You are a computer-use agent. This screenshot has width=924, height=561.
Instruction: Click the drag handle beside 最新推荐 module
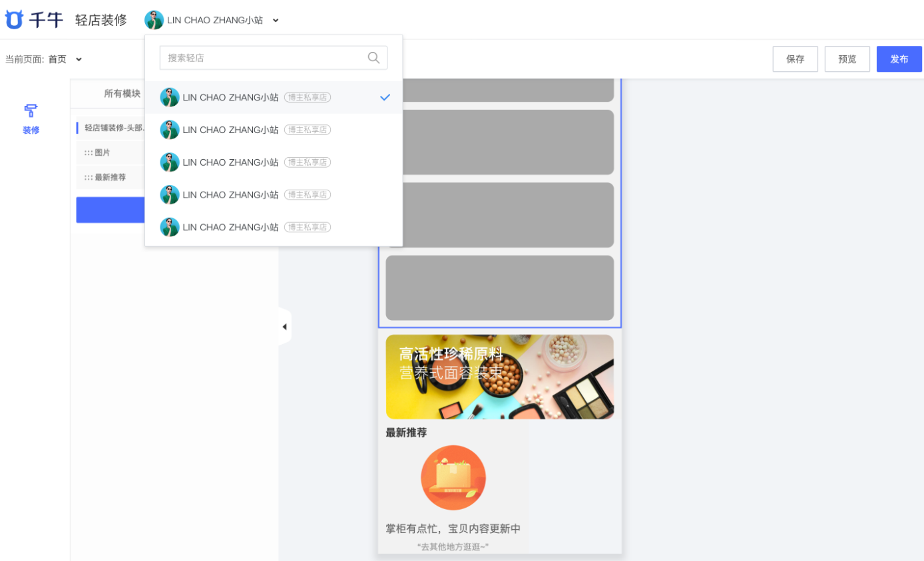point(88,178)
